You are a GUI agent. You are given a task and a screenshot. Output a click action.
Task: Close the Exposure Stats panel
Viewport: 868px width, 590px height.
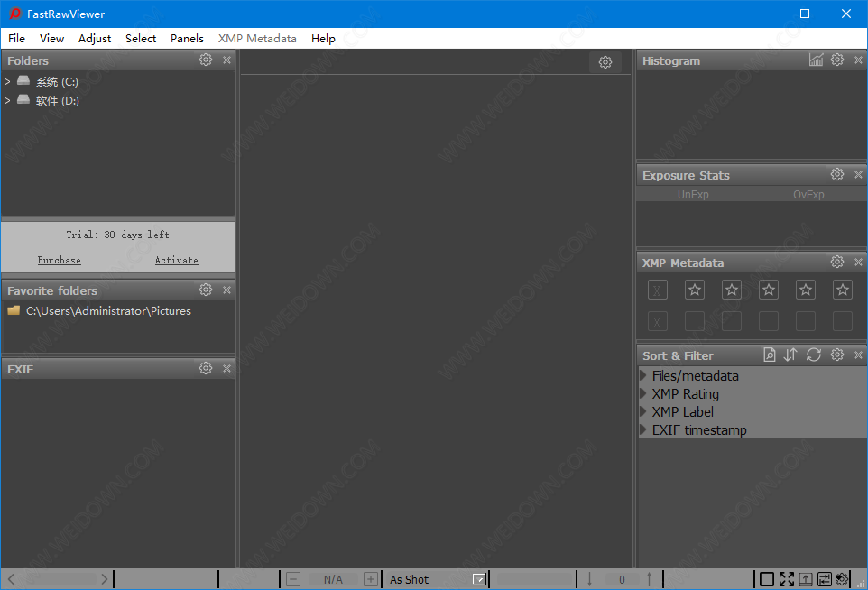coord(859,174)
